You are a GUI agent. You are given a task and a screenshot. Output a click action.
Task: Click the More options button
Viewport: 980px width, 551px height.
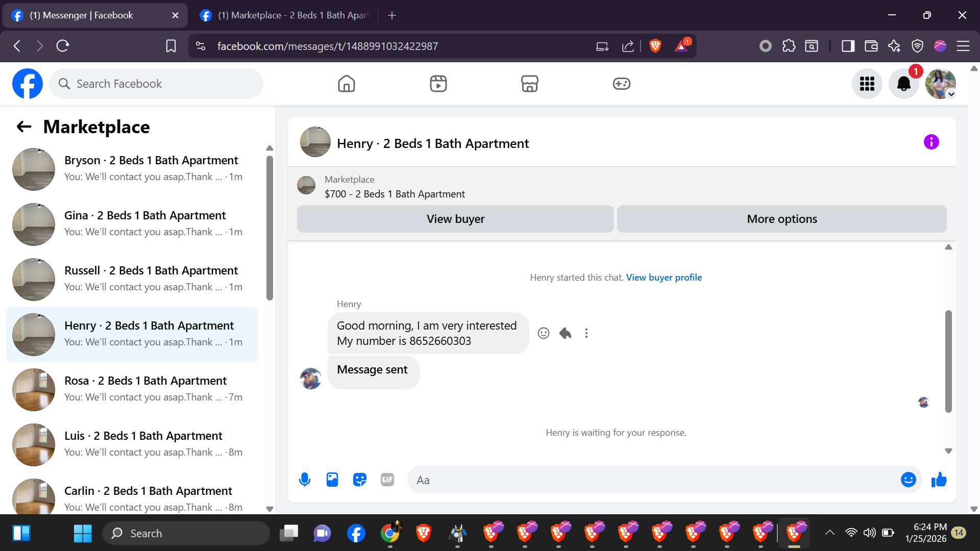tap(782, 219)
